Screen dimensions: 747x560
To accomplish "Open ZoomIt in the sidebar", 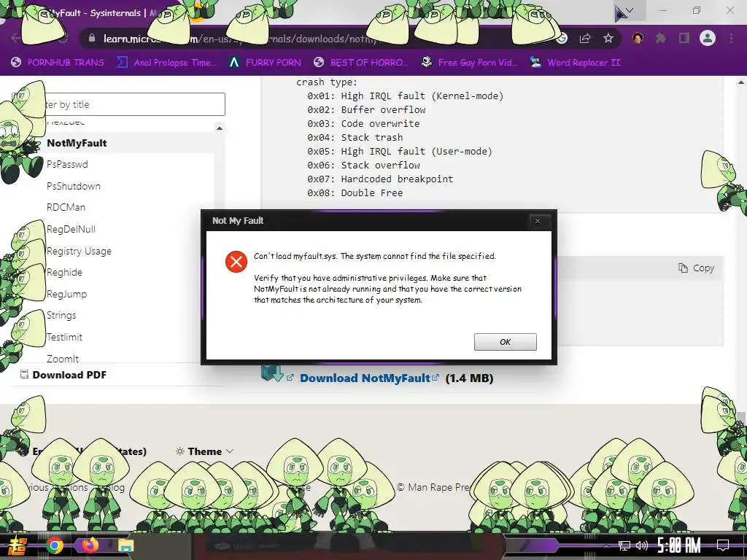I will click(x=63, y=359).
